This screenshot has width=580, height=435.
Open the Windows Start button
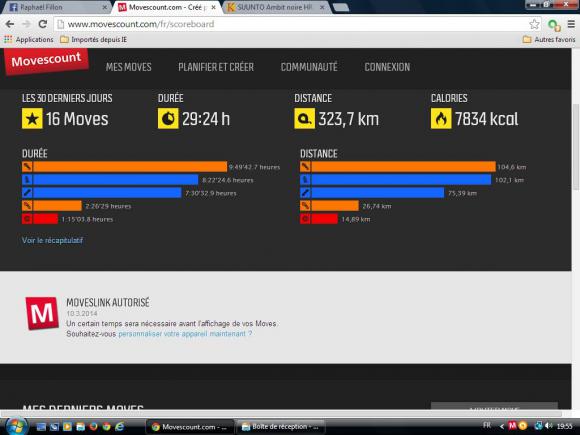point(15,426)
